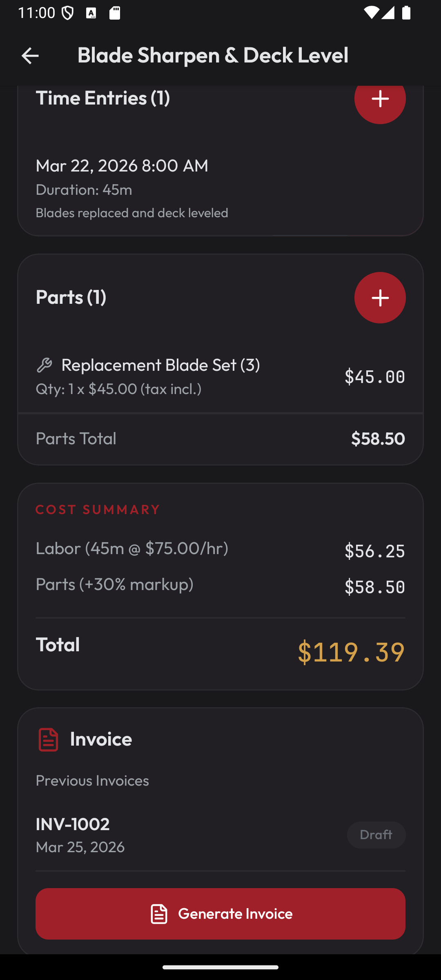This screenshot has width=441, height=980.
Task: Tap the red document icon beside Invoice
Action: point(48,739)
